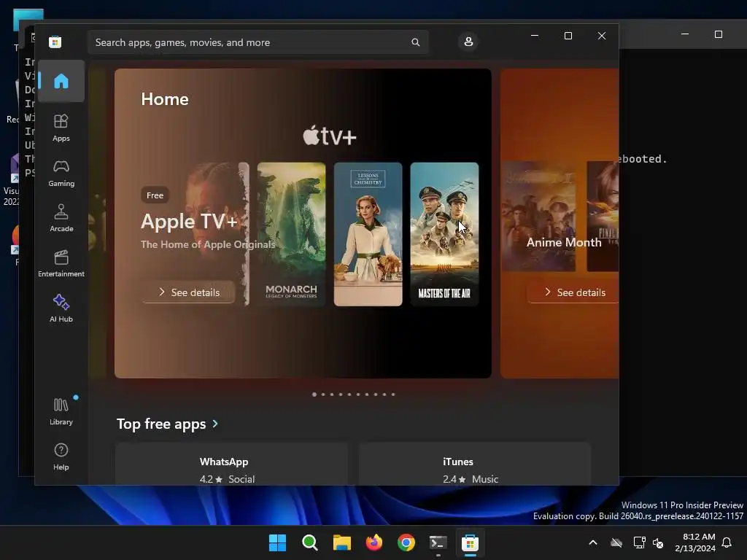The width and height of the screenshot is (747, 560).
Task: Click the Free badge on Apple TV+ banner
Action: 155,195
